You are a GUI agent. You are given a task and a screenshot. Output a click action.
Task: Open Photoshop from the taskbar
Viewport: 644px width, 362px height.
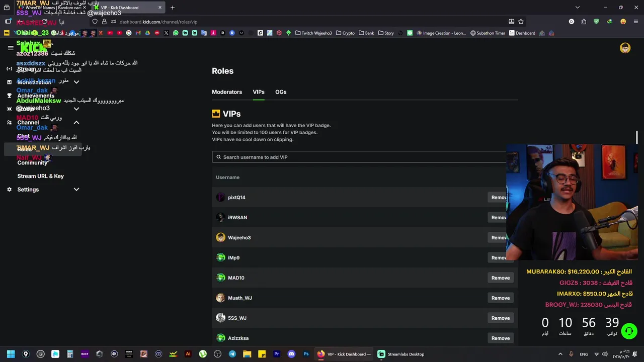click(306, 354)
